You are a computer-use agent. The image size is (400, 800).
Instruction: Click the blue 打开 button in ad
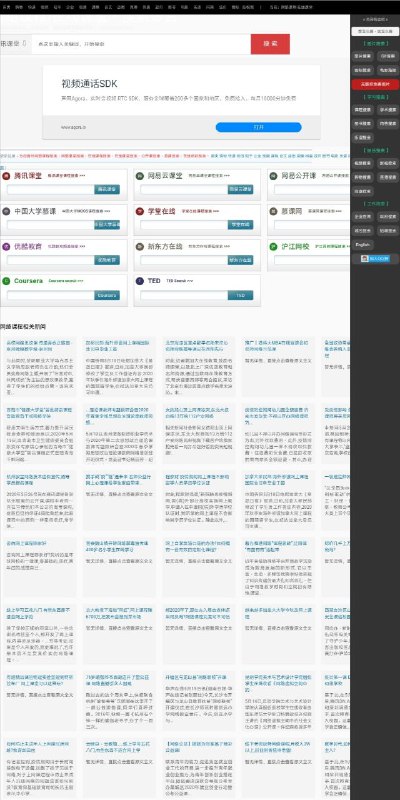[x=258, y=127]
